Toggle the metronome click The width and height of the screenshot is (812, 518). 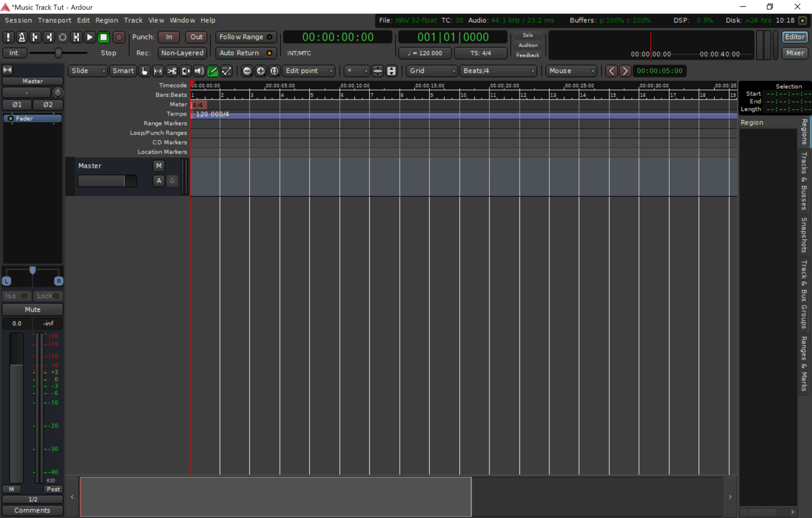pos(22,37)
